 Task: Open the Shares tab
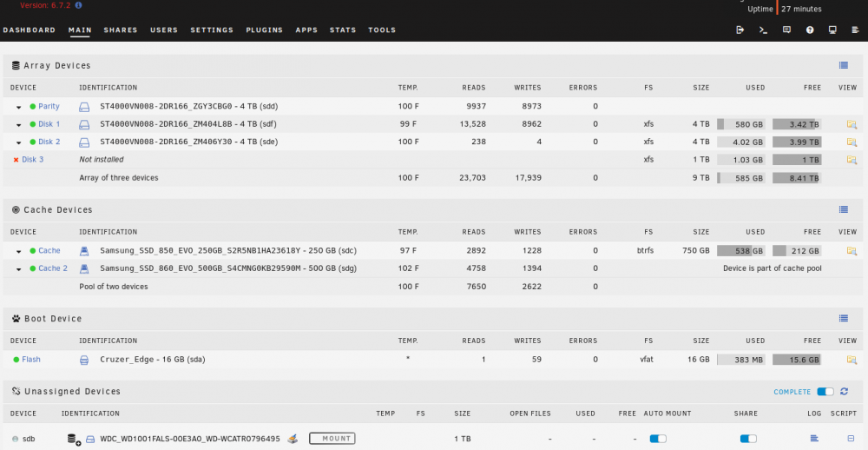click(121, 30)
